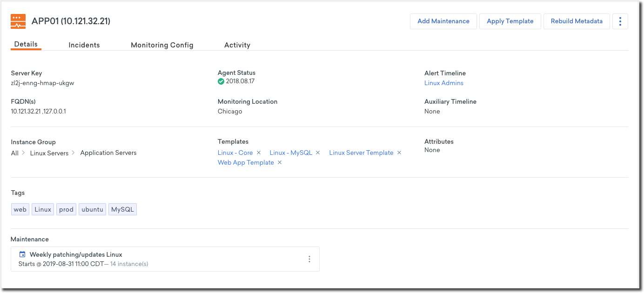Click the Apply Template button

tap(510, 21)
